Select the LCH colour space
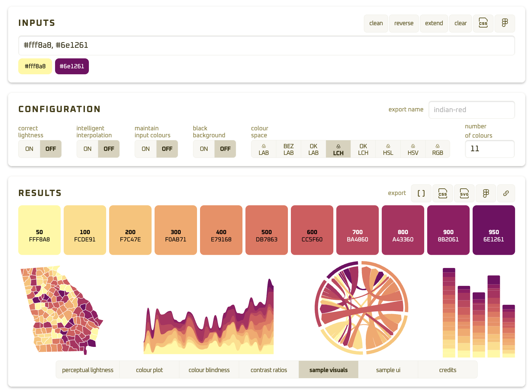532x392 pixels. (338, 149)
